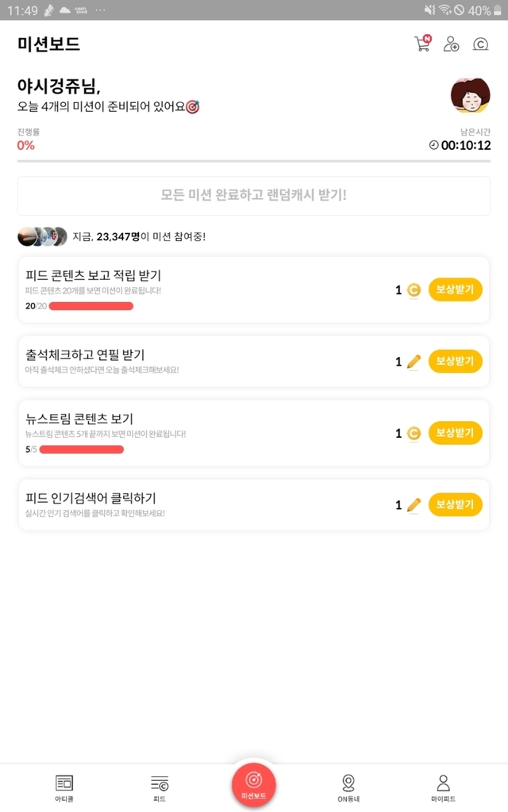The width and height of the screenshot is (508, 812).
Task: Open the 아티클 tab
Action: tap(64, 787)
